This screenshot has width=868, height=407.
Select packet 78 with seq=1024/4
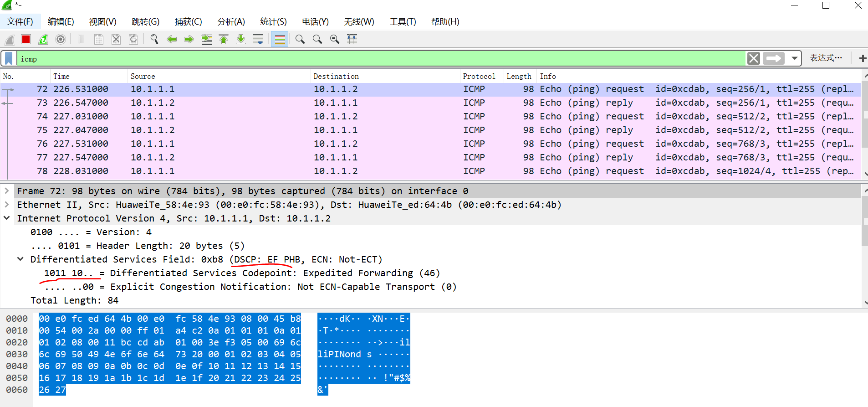pyautogui.click(x=430, y=171)
